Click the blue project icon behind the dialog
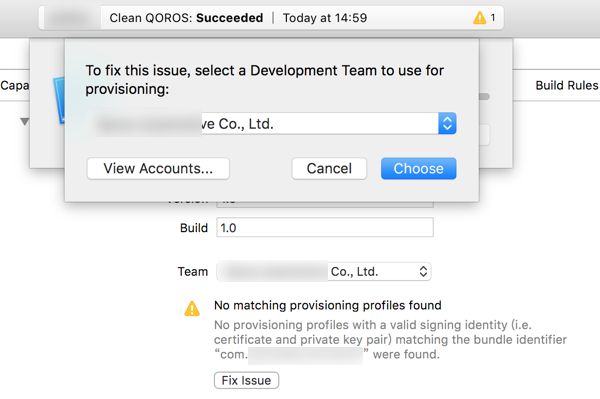This screenshot has height=399, width=600. click(x=59, y=100)
